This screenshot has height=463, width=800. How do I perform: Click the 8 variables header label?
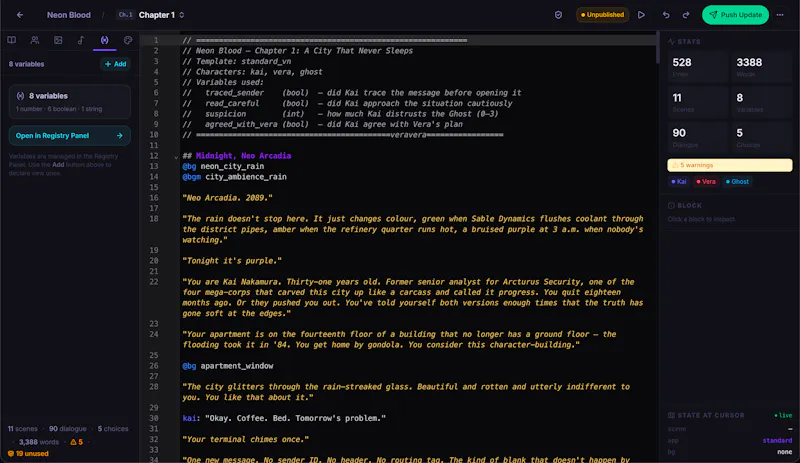point(27,64)
